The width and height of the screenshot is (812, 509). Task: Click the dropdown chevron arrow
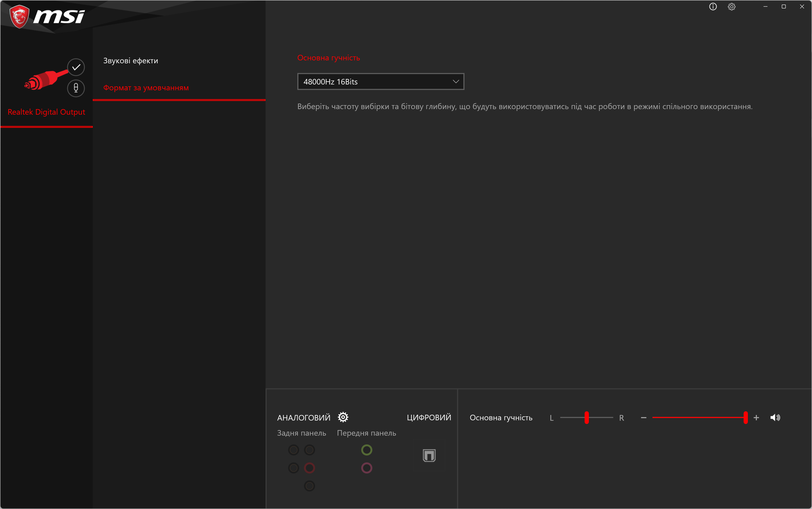coord(456,82)
